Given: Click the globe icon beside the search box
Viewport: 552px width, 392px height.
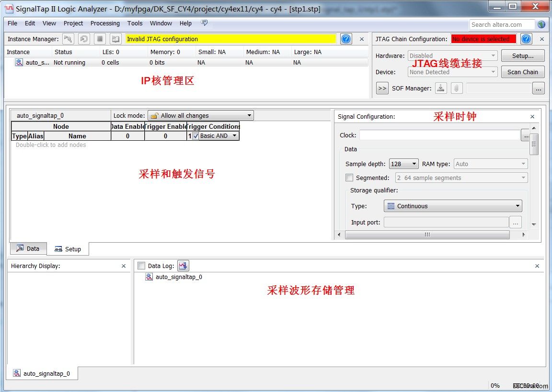Looking at the screenshot, I should (541, 24).
